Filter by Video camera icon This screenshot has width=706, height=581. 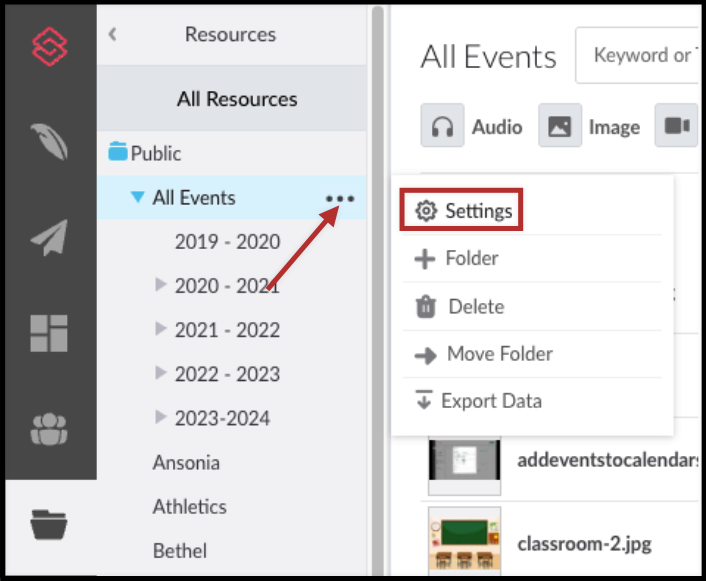tap(676, 125)
